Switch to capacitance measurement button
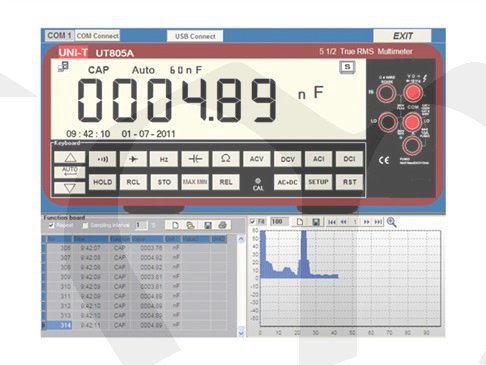Screen dimensions: 486x365 [x=195, y=159]
